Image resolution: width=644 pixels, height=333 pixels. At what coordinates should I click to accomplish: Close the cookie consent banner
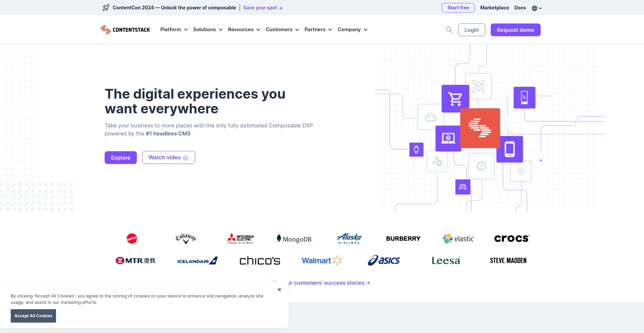(279, 290)
